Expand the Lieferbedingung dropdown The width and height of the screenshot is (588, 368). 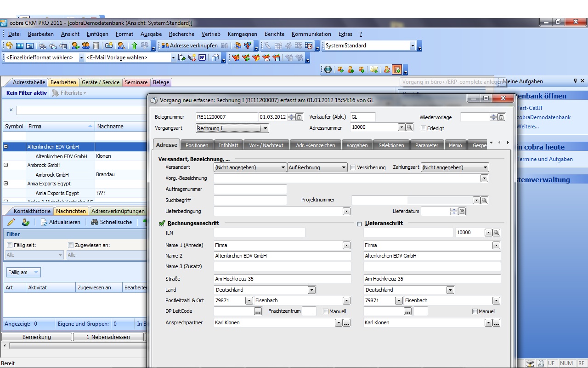point(347,212)
